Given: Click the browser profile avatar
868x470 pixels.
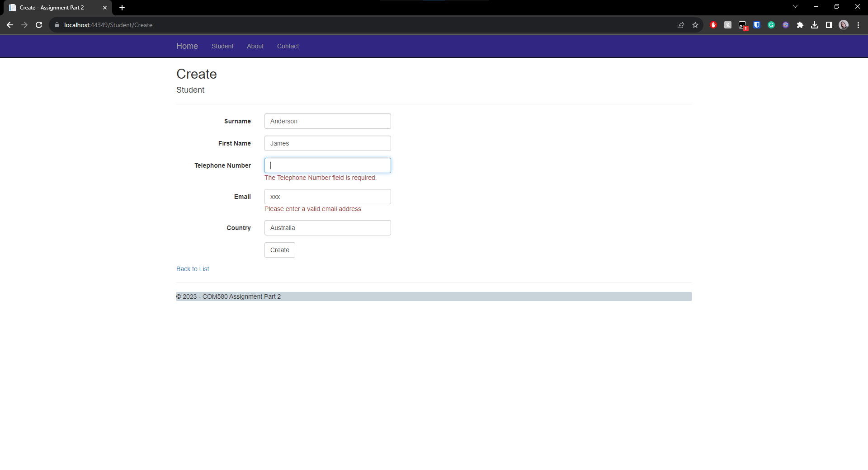Looking at the screenshot, I should coord(844,25).
